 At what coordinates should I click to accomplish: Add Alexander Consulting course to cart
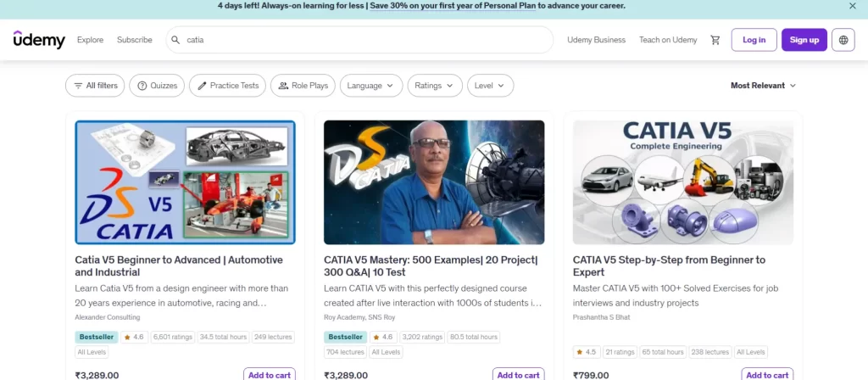point(269,374)
